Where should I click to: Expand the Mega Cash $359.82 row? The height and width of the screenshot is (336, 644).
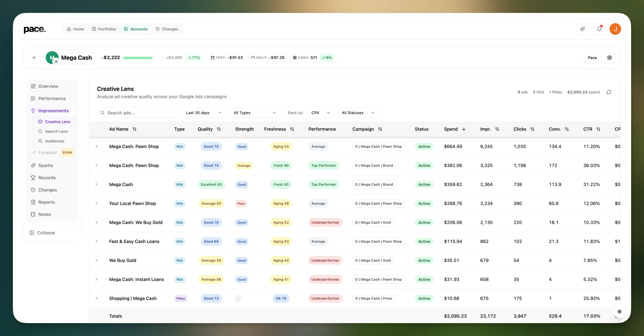tap(97, 184)
